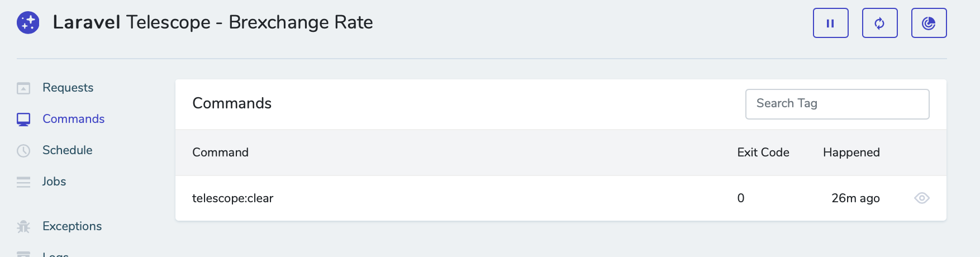
Task: Click the Requests sidebar icon
Action: point(23,88)
